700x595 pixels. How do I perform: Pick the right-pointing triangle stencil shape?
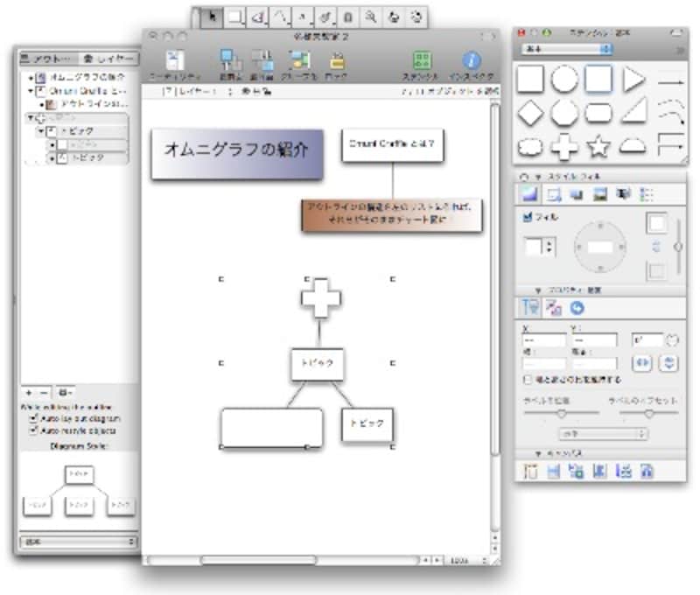coord(633,80)
